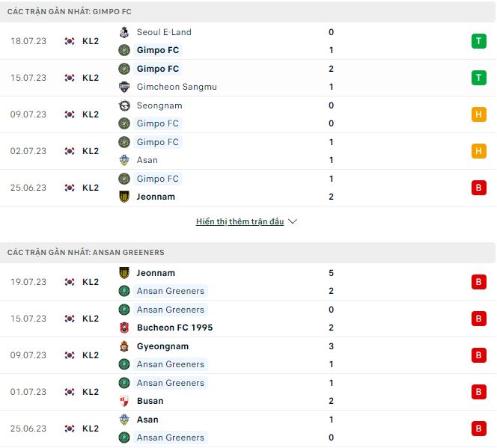Click the Seongnam club logo

(x=124, y=105)
